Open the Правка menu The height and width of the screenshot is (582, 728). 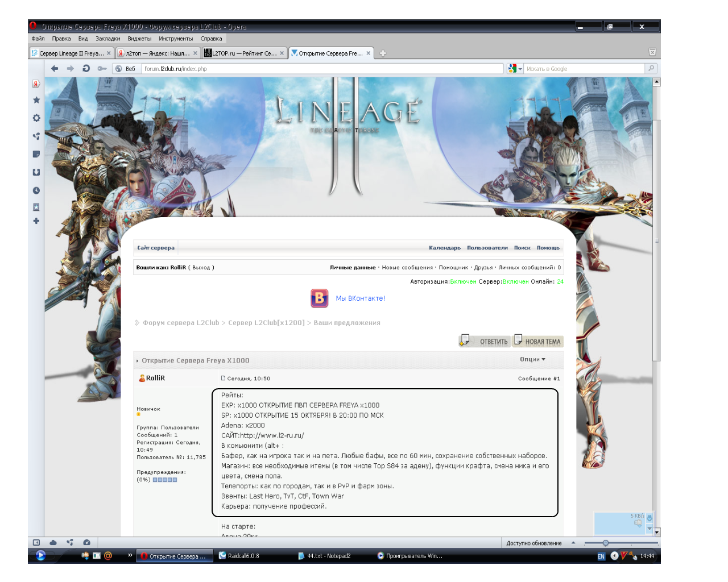(61, 39)
